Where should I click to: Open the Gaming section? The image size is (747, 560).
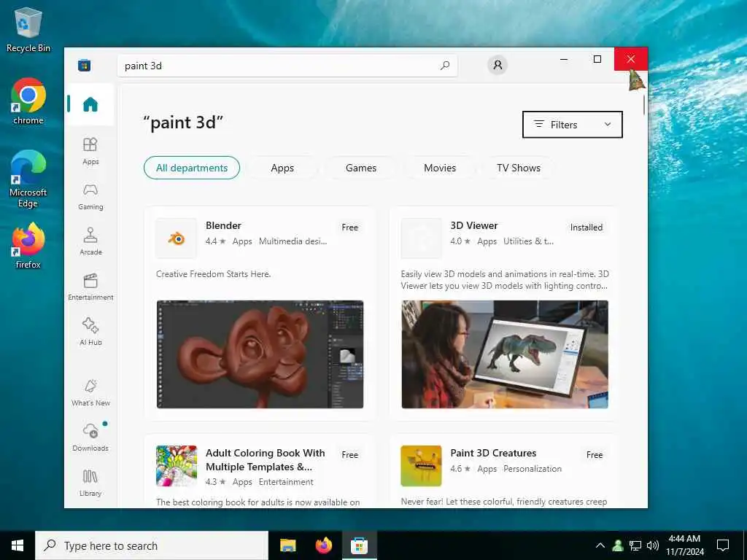click(x=90, y=196)
